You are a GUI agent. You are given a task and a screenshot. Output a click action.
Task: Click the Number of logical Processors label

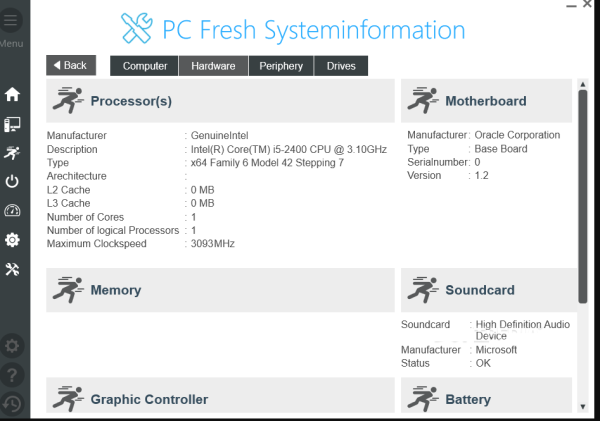point(113,230)
